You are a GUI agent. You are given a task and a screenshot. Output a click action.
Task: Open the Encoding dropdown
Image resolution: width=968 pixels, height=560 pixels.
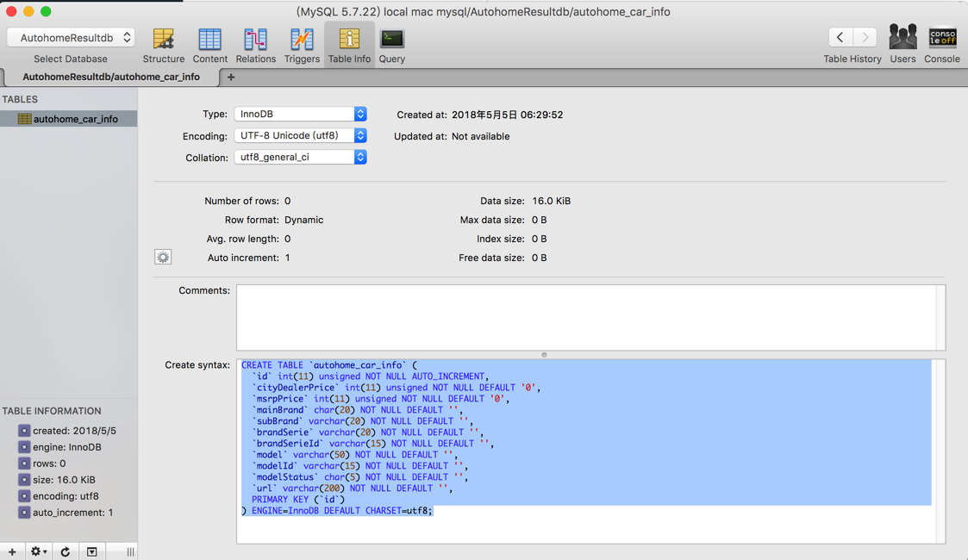click(300, 135)
